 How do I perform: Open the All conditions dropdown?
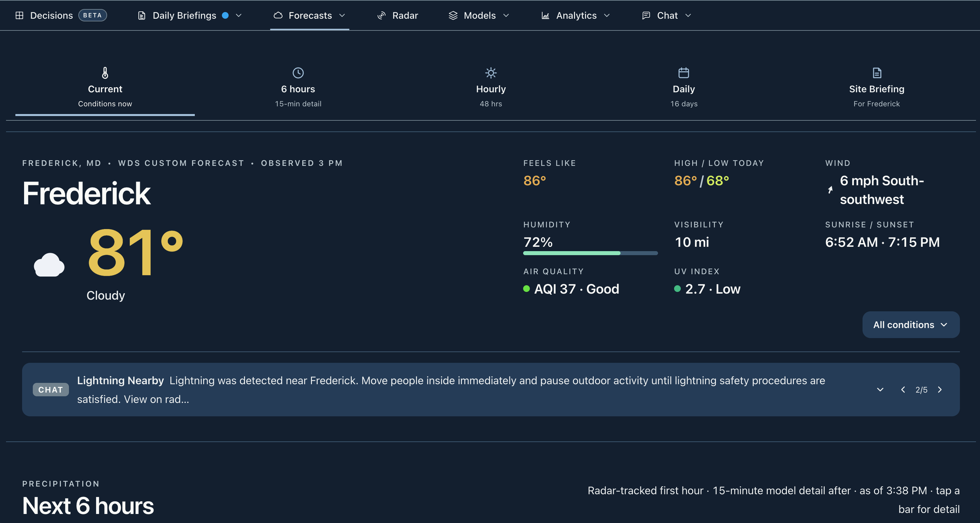911,325
